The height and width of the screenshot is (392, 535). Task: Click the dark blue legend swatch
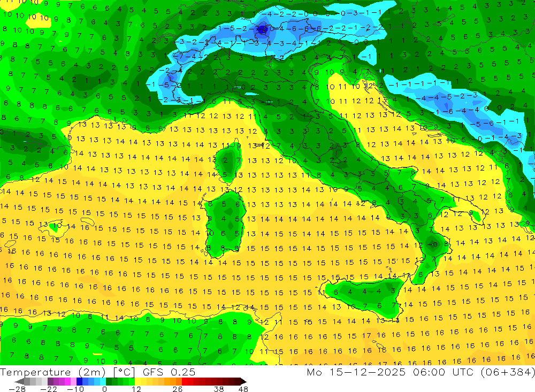79,381
